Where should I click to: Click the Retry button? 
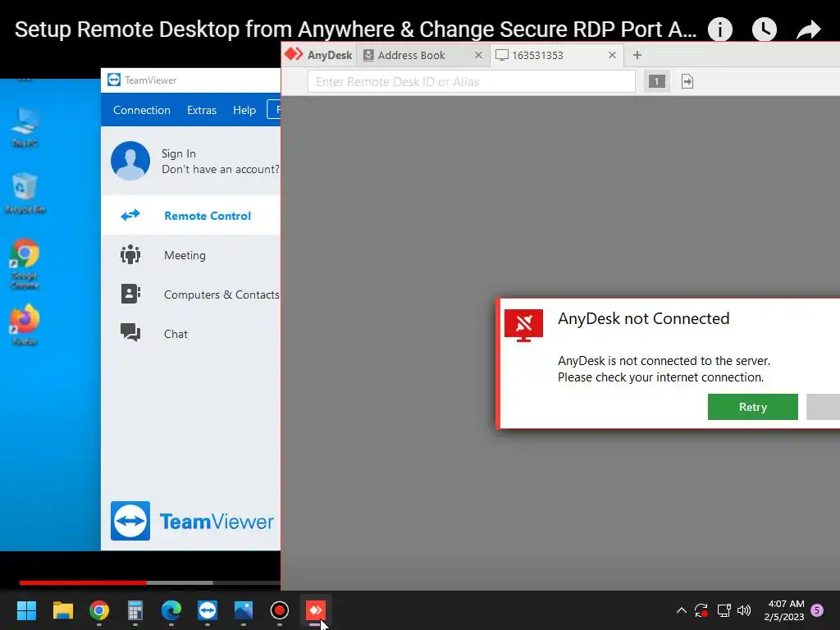click(x=753, y=407)
